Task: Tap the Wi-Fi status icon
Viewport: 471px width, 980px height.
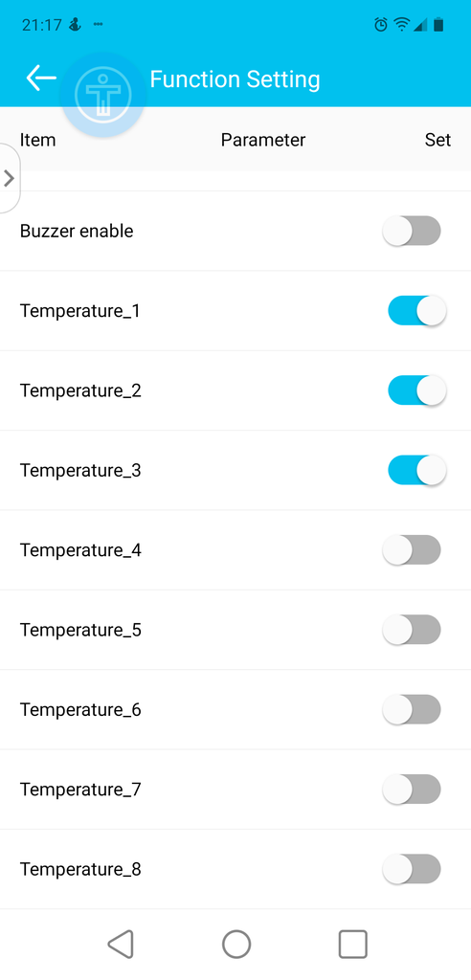Action: click(401, 24)
